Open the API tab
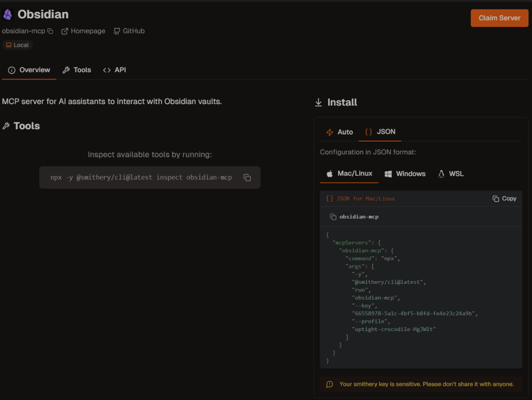532x400 pixels. [x=115, y=70]
